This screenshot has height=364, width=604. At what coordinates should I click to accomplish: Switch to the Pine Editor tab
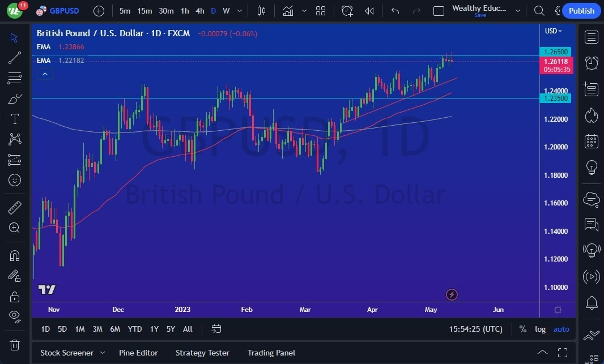138,353
